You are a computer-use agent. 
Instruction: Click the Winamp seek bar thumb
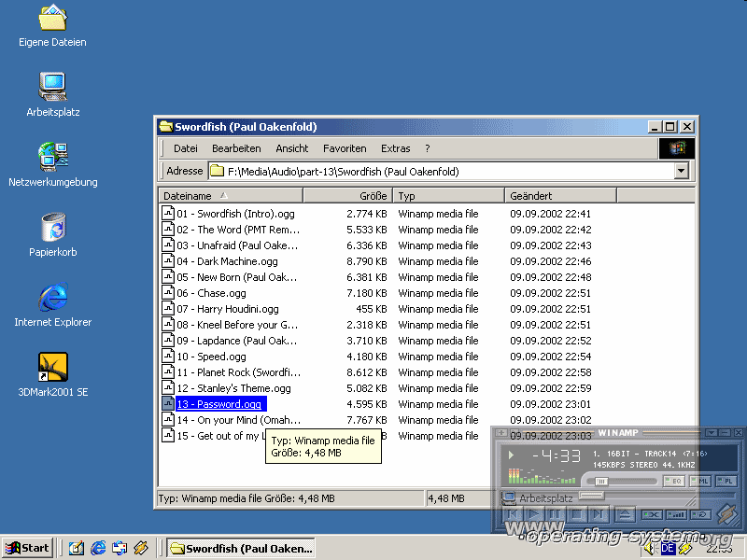pyautogui.click(x=591, y=496)
